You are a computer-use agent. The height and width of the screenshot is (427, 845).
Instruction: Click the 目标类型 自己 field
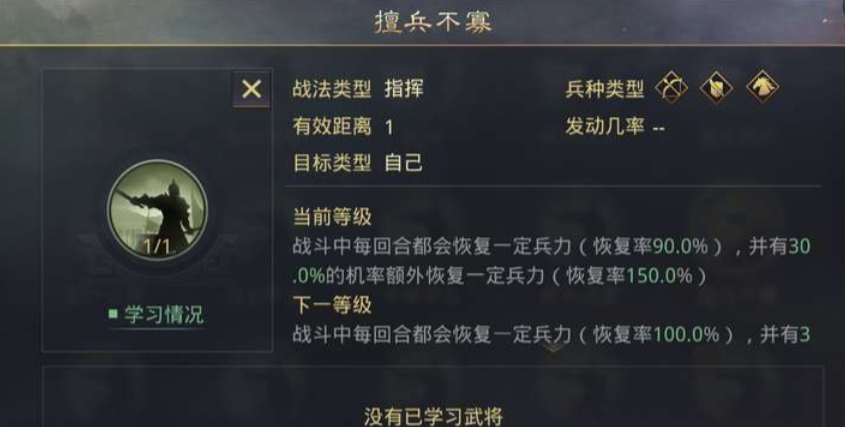(x=357, y=163)
